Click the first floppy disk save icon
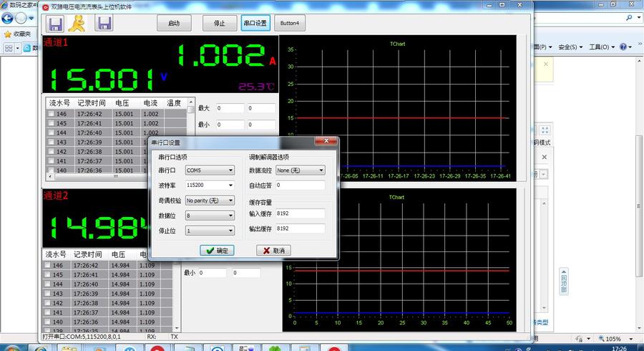This screenshot has width=644, height=351. 55,23
